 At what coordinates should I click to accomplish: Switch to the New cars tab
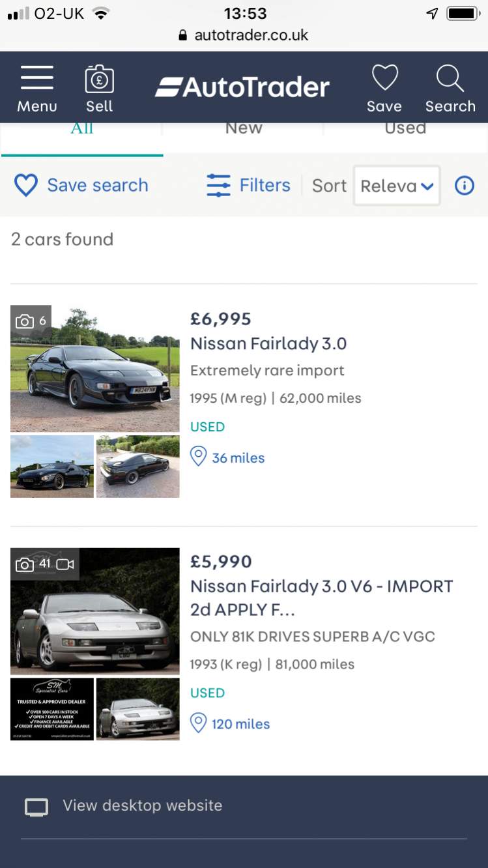click(244, 129)
